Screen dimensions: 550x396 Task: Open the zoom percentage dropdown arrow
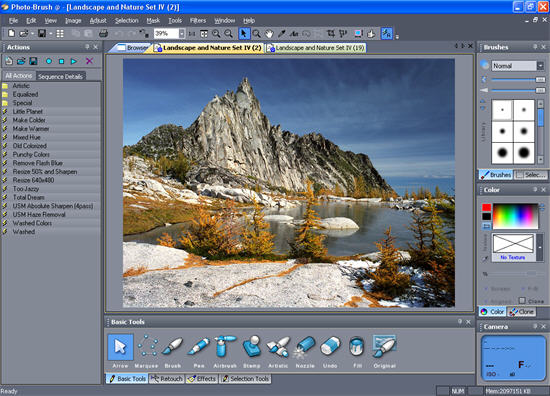click(x=182, y=34)
